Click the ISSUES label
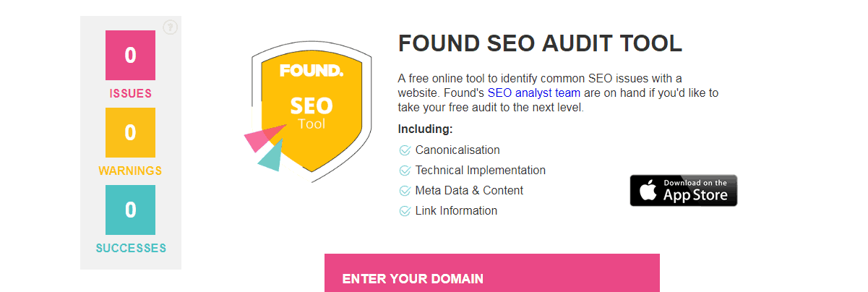 click(x=130, y=94)
